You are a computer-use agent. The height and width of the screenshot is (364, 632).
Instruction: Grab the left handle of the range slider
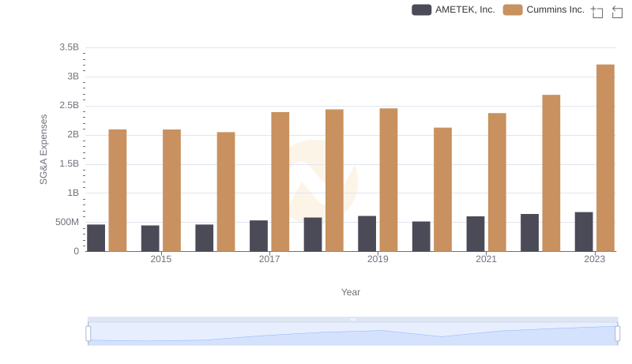pyautogui.click(x=88, y=333)
